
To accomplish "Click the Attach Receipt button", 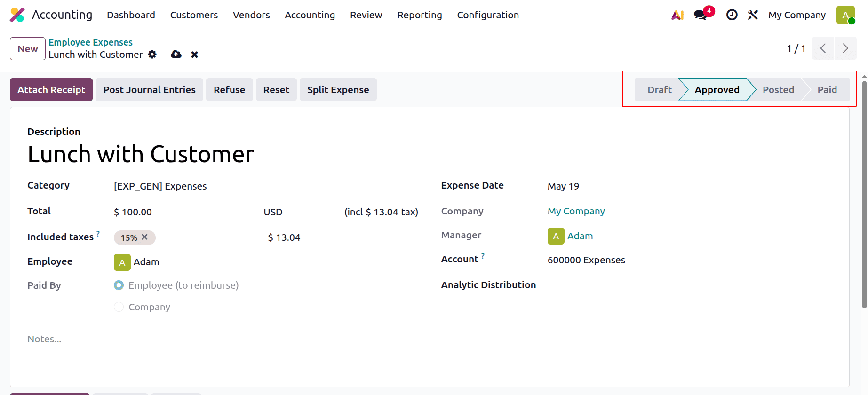I will point(51,90).
